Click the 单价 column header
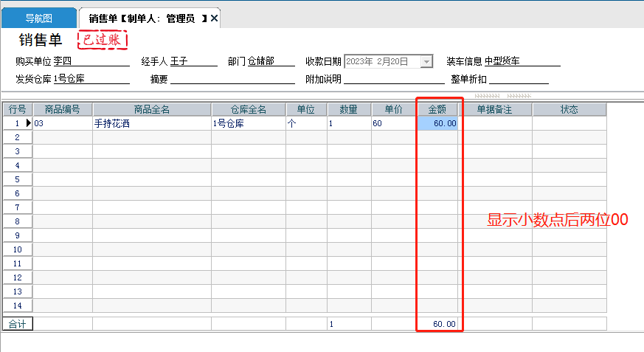 click(394, 110)
